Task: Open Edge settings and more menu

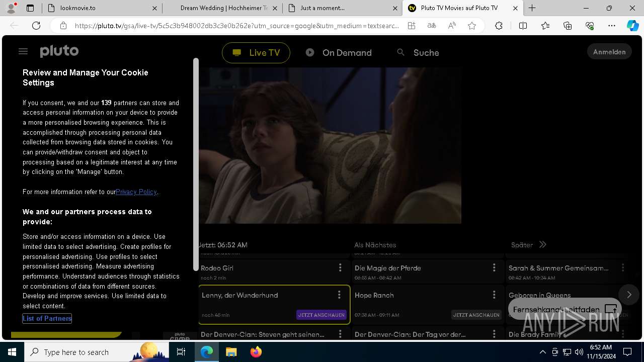Action: (x=612, y=26)
